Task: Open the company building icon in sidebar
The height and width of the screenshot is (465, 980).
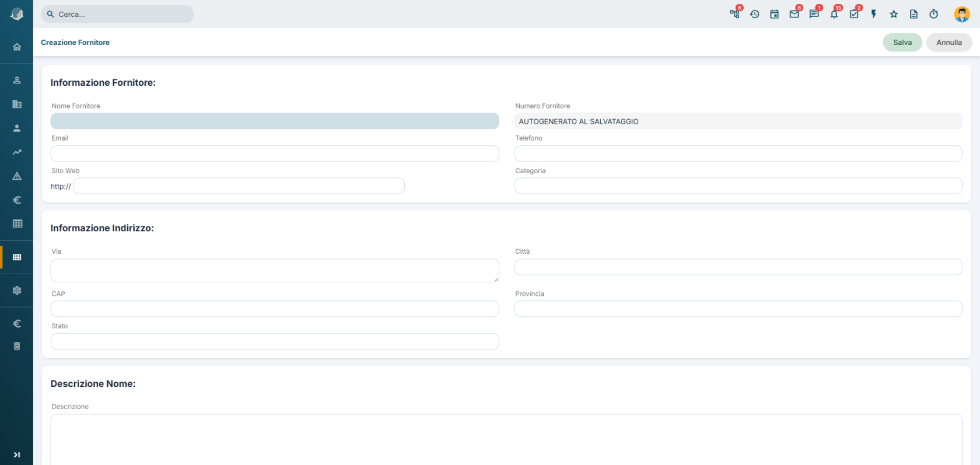Action: pyautogui.click(x=17, y=104)
